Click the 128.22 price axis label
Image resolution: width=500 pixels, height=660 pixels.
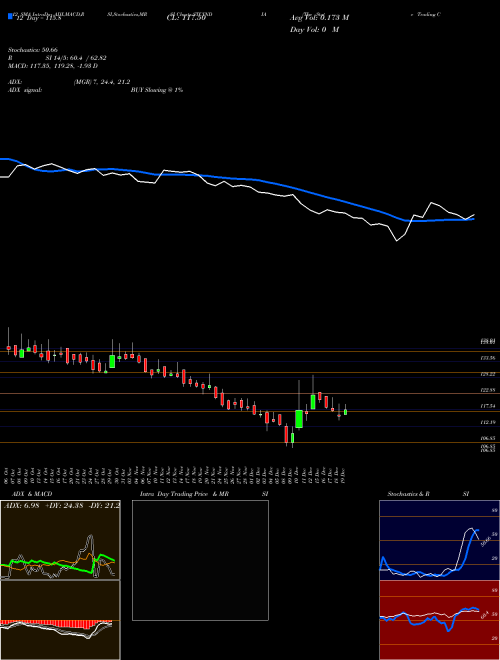click(x=488, y=374)
